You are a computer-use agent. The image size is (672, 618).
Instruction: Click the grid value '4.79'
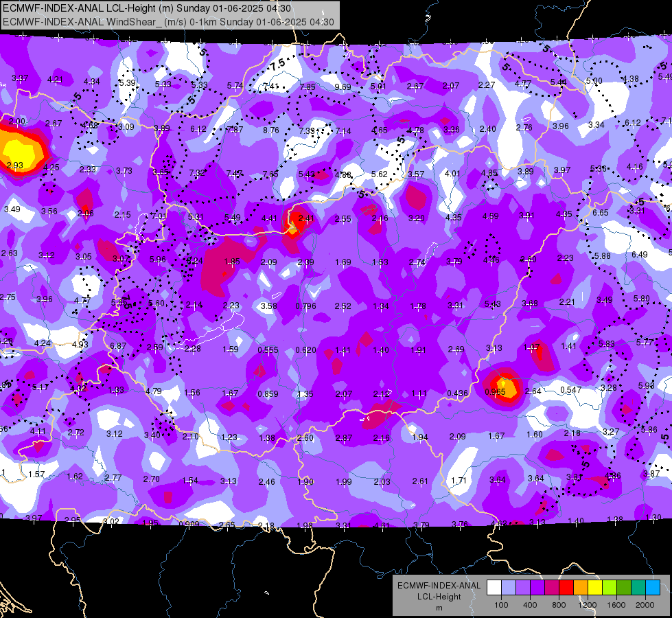click(x=154, y=391)
